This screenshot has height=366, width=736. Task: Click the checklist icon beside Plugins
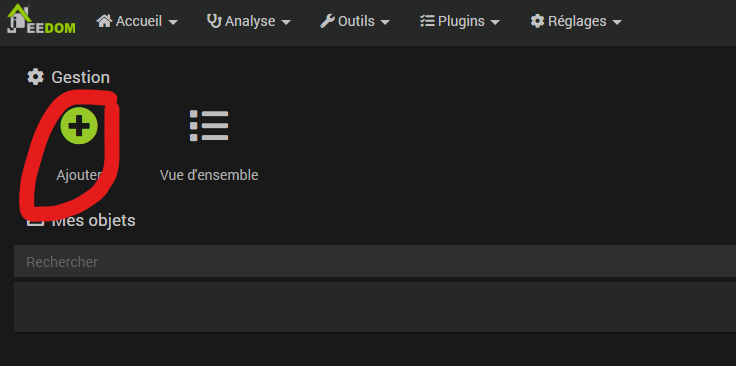coord(427,21)
